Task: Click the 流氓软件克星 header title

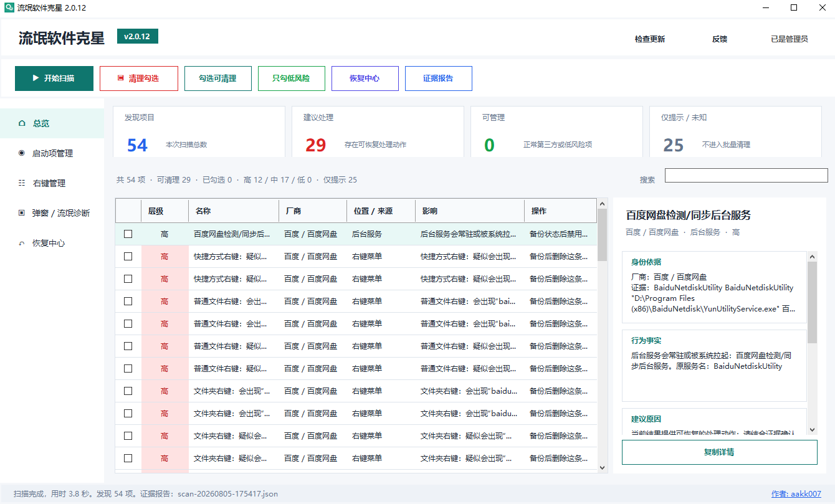Action: [x=62, y=38]
